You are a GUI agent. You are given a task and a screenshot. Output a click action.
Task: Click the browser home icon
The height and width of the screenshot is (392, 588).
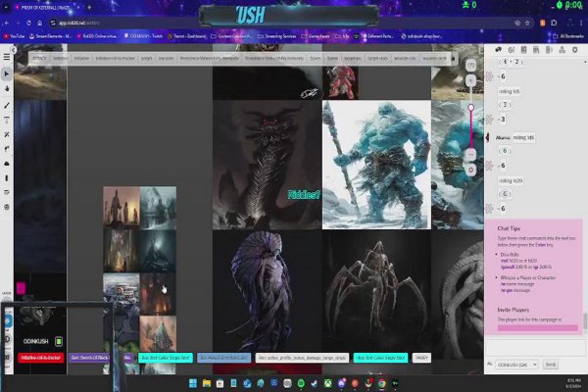tap(40, 23)
